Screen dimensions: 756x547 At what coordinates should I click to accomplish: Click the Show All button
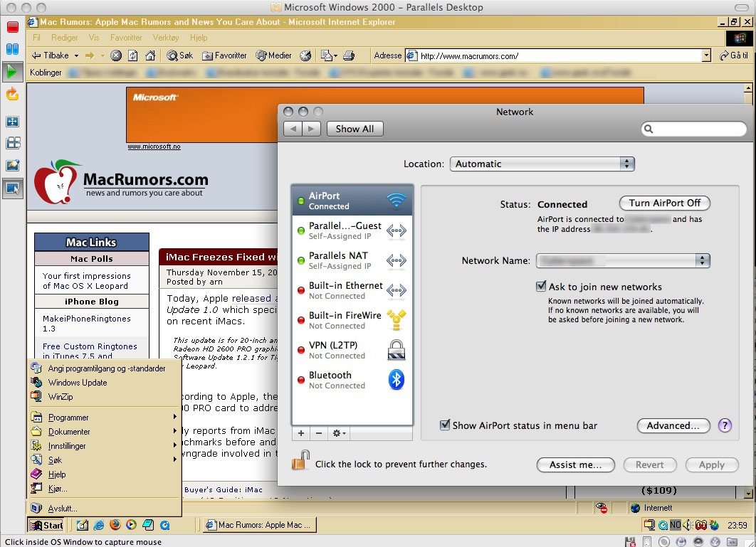tap(355, 129)
